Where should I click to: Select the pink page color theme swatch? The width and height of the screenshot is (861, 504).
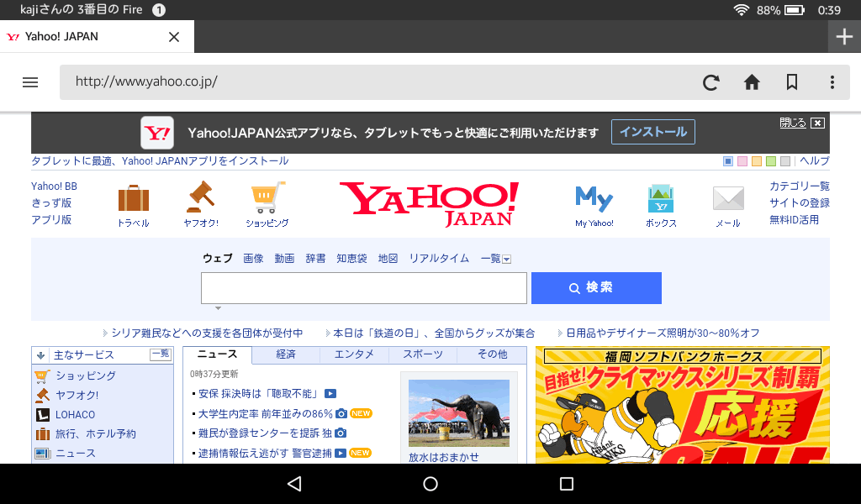coord(742,161)
